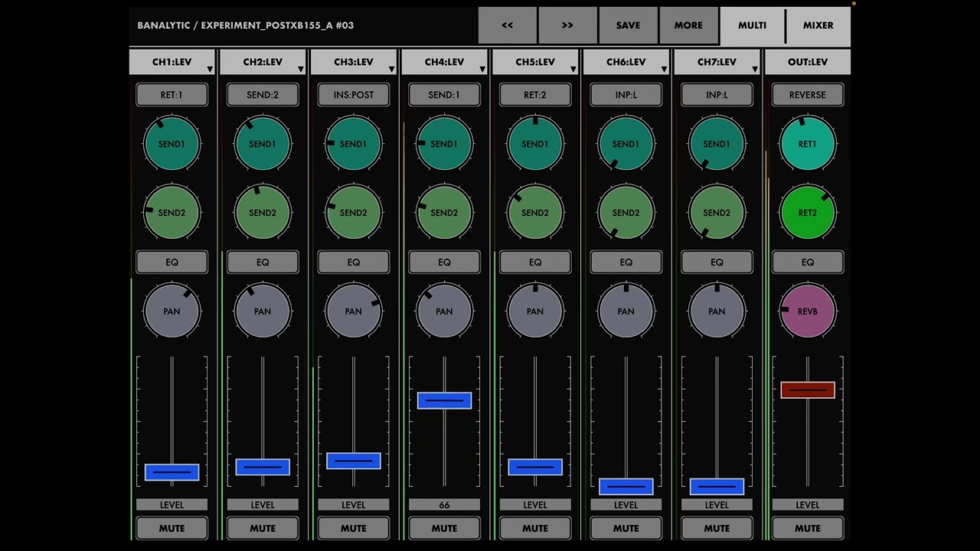Click the RET1 knob on output strip
This screenshot has height=551, width=980.
tap(807, 144)
